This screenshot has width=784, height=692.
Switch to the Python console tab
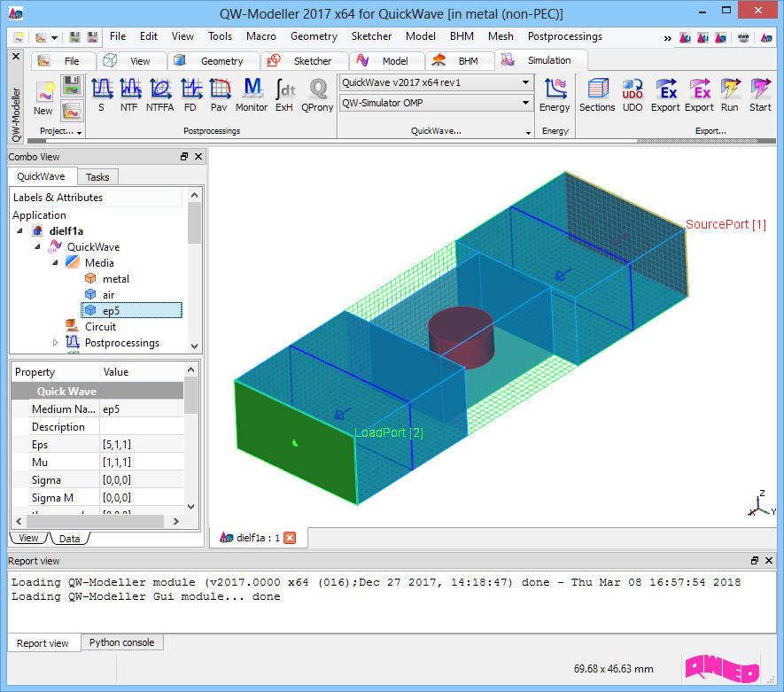click(121, 643)
